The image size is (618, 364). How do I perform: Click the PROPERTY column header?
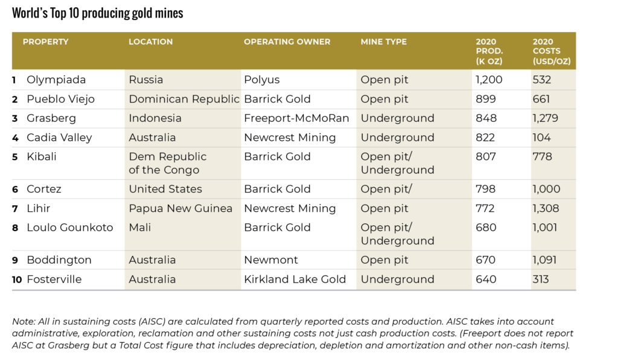tap(45, 42)
